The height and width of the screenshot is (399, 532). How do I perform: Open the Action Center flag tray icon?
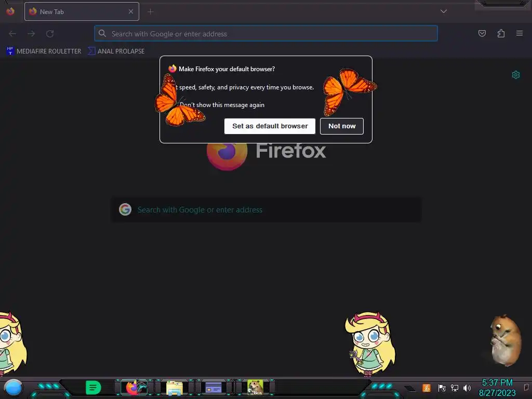442,388
